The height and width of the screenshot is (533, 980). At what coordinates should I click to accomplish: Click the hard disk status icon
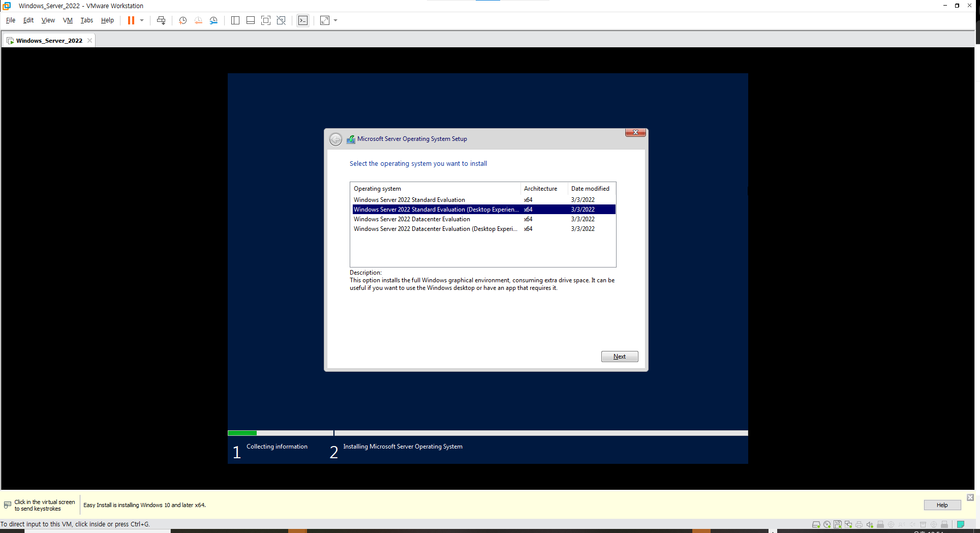click(816, 524)
